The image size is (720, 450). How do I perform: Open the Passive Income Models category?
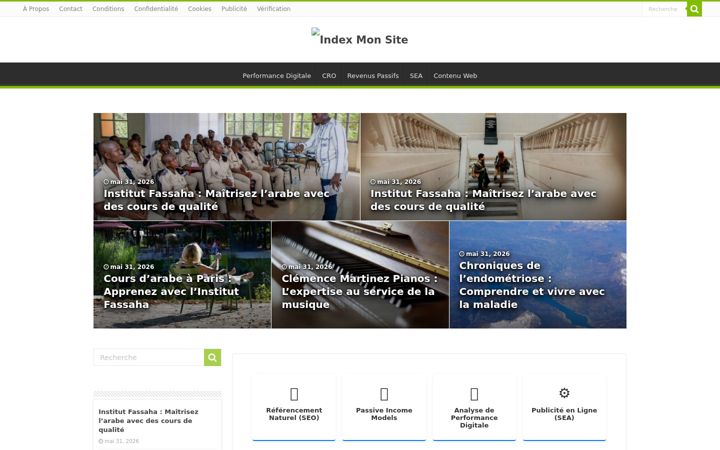(384, 414)
